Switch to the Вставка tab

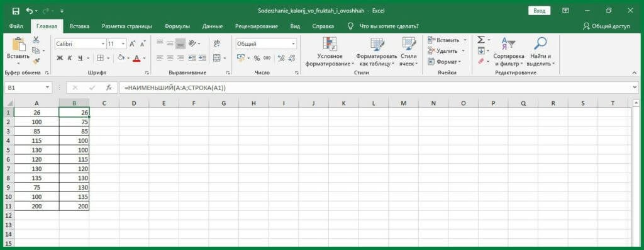[79, 26]
